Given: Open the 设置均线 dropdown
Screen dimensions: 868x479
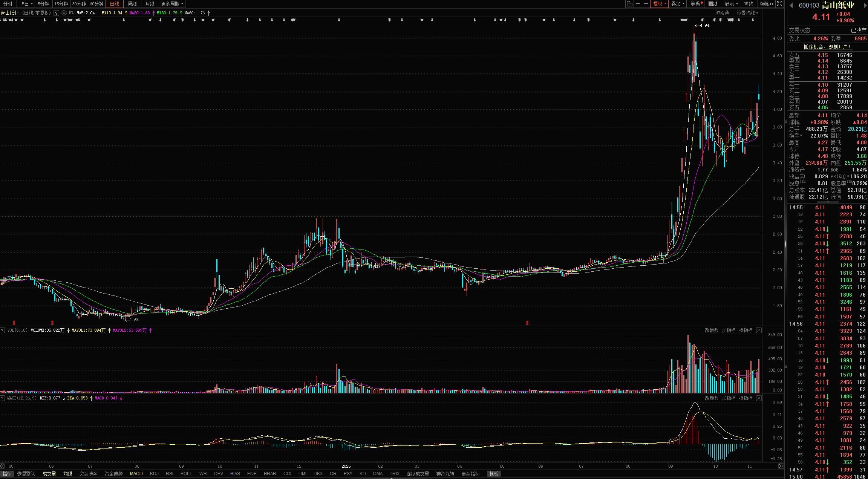Looking at the screenshot, I should pos(747,13).
